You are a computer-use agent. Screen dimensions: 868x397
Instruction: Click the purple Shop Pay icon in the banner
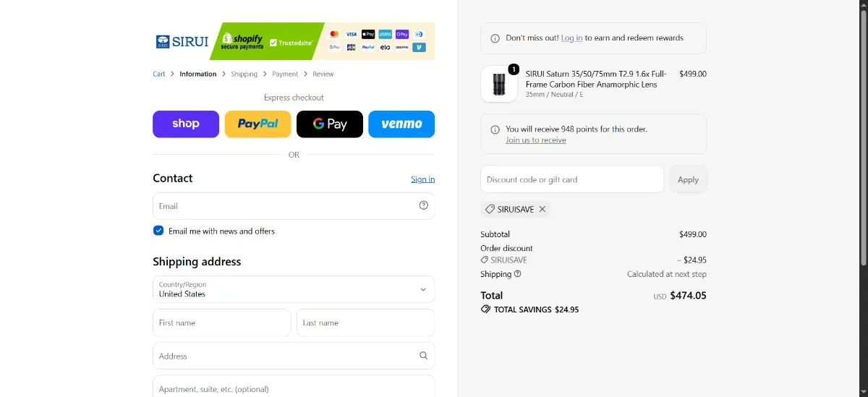[402, 34]
